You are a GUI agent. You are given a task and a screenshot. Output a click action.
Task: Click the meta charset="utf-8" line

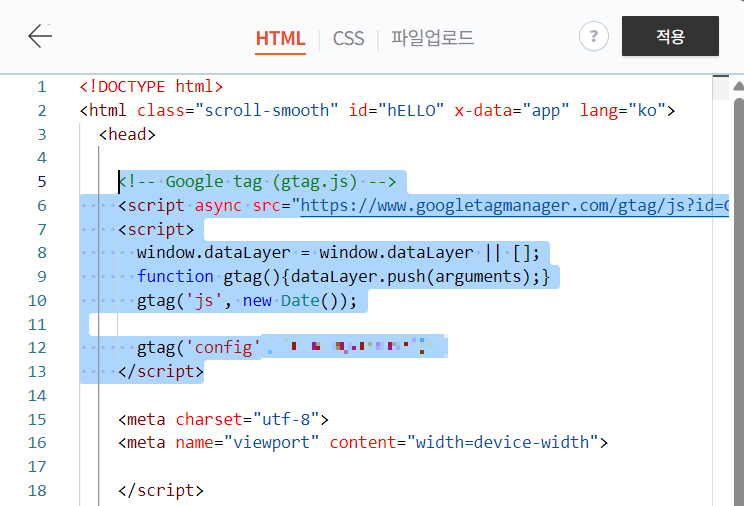223,420
